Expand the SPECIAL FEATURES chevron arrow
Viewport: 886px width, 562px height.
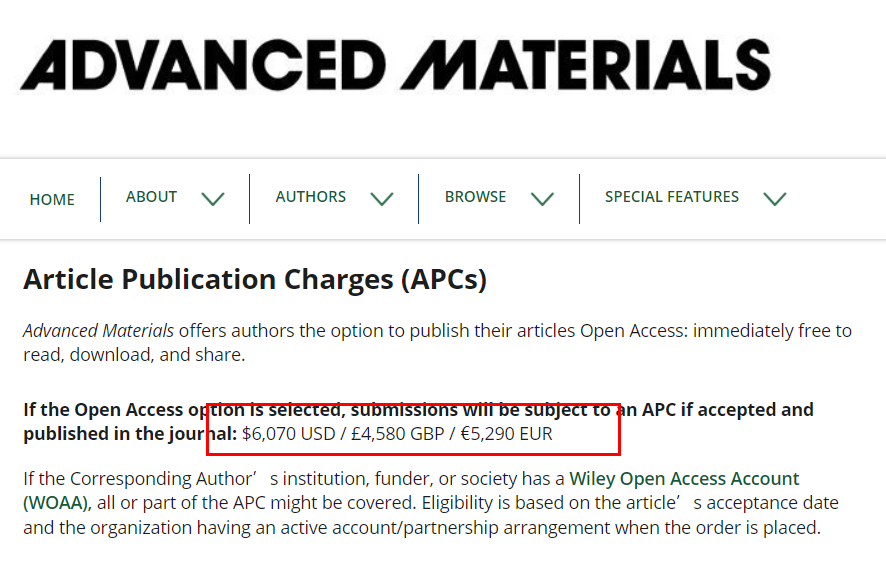(x=775, y=199)
